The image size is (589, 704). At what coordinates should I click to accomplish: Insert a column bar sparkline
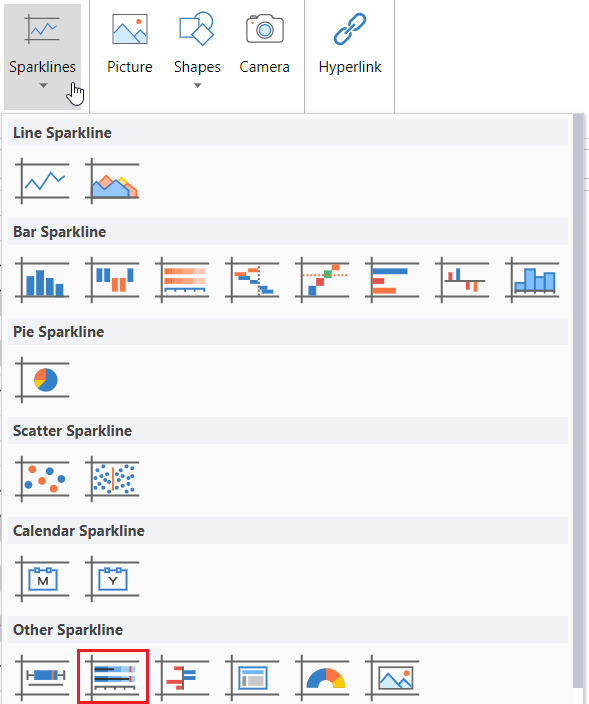[42, 280]
